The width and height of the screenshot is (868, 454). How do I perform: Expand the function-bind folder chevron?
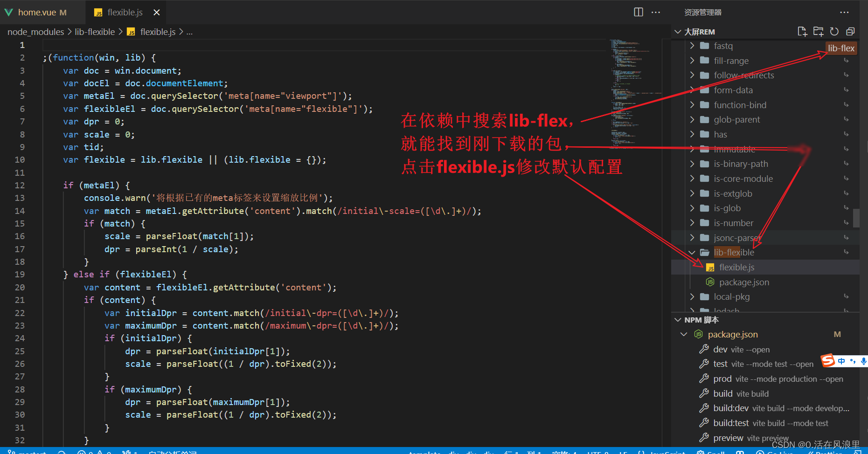click(692, 105)
